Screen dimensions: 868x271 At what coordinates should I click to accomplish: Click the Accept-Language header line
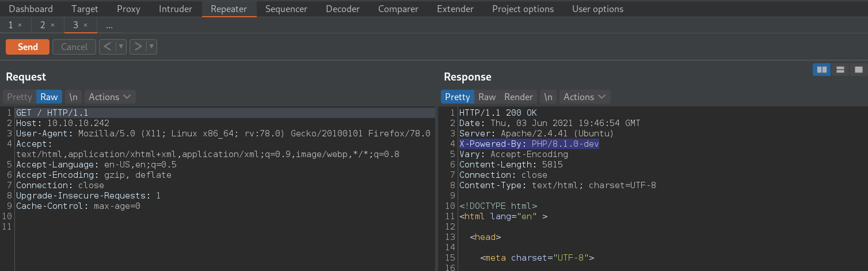(x=96, y=165)
